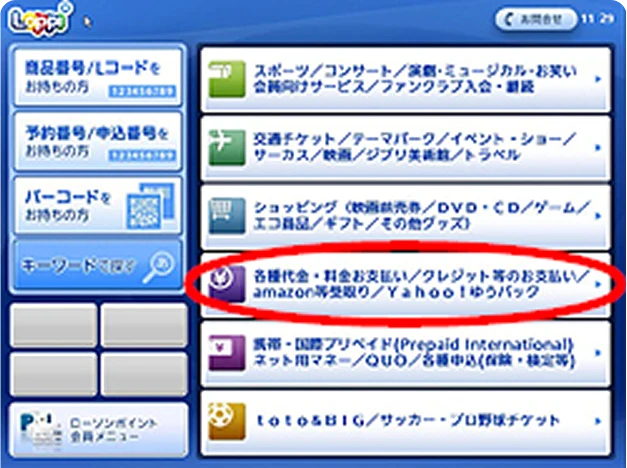Select 各種代金・料金お支払い menu row
627x468 pixels.
pyautogui.click(x=405, y=284)
